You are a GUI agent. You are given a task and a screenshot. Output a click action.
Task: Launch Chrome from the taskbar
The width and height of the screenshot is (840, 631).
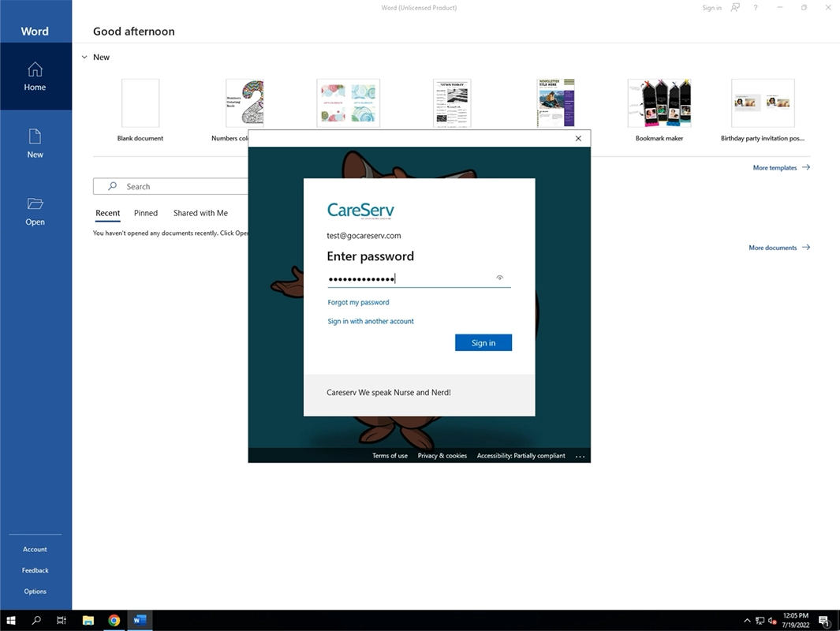[114, 620]
